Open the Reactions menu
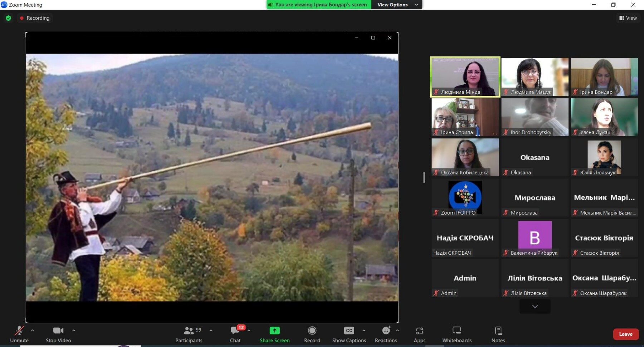The image size is (644, 347). point(386,334)
